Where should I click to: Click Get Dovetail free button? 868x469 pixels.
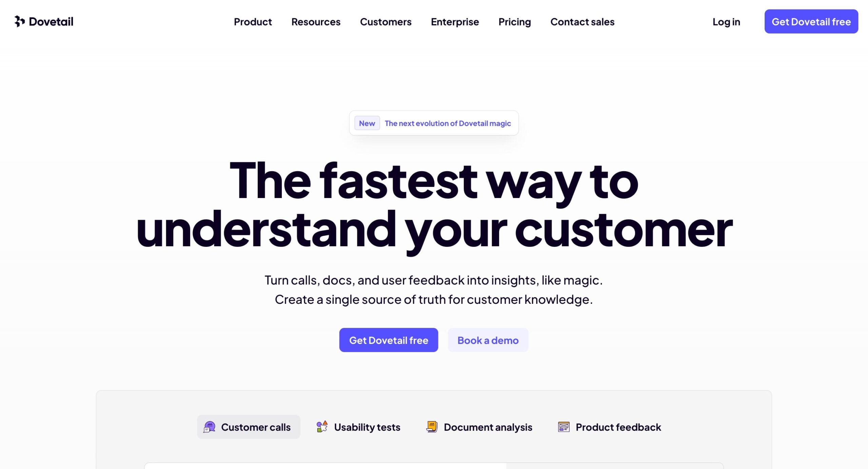(389, 340)
